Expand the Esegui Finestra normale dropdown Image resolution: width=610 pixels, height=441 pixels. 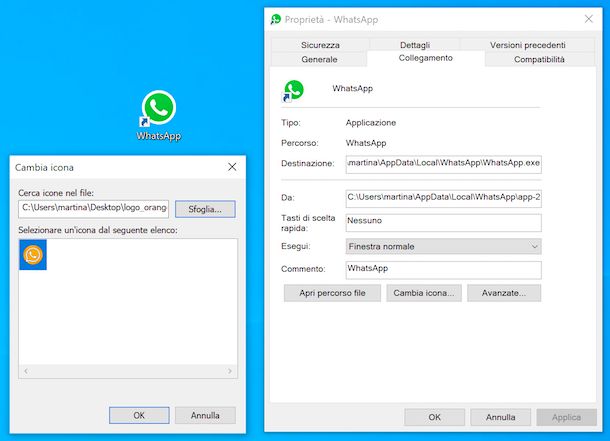443,246
